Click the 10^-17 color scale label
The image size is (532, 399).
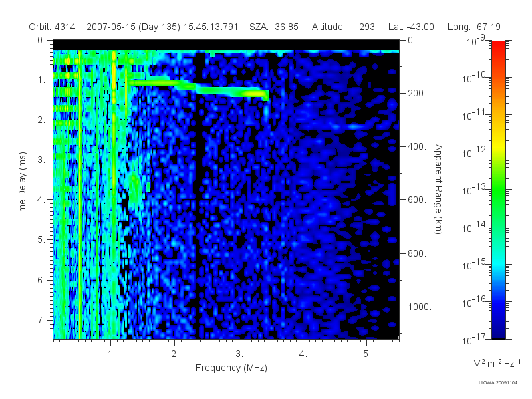[x=474, y=339]
